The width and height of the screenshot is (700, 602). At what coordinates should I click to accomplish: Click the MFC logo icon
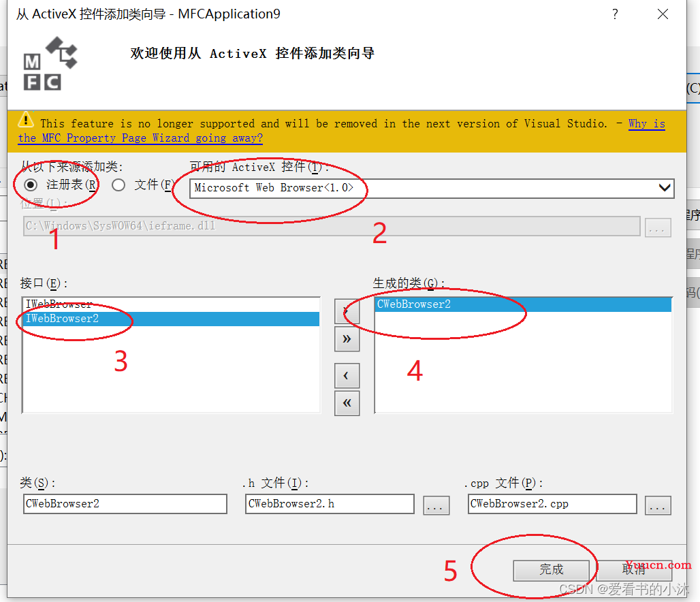pos(50,63)
